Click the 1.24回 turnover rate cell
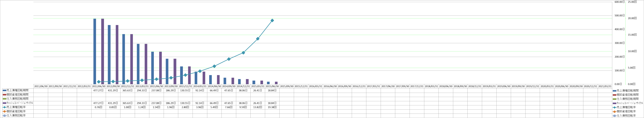 142,107
